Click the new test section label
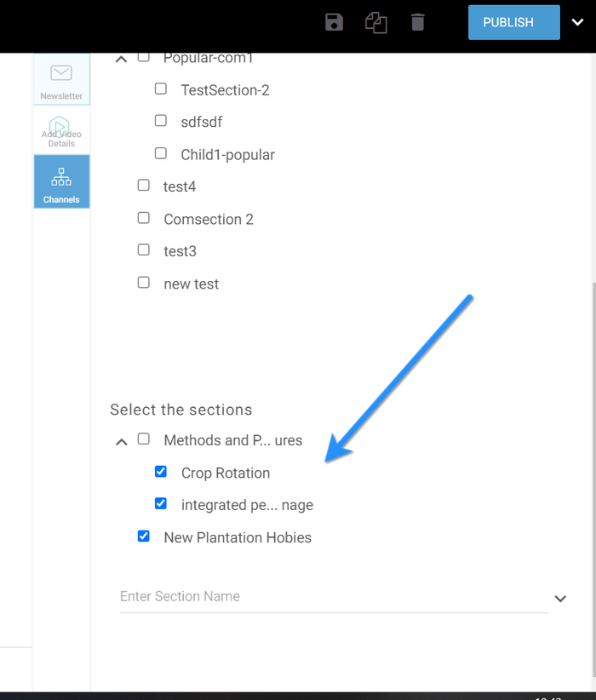Viewport: 596px width, 700px height. 191,284
